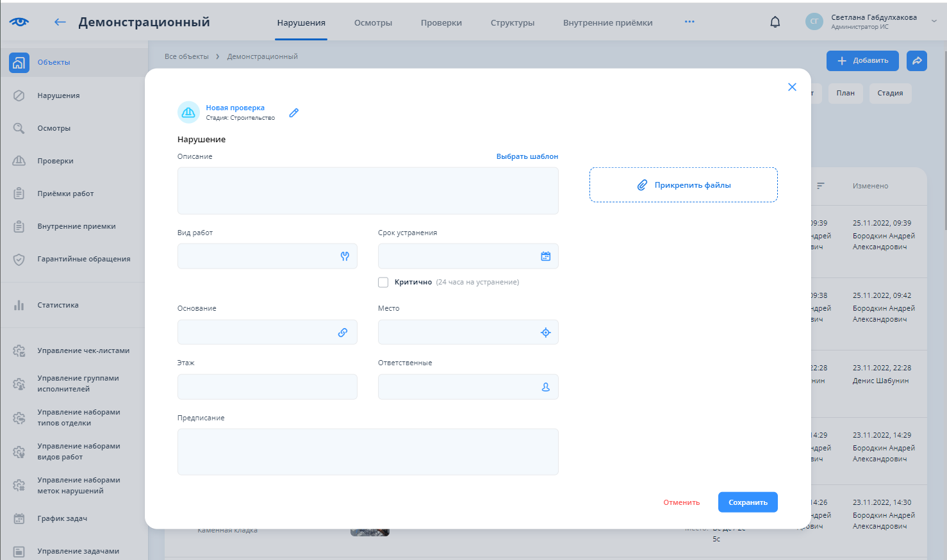Switch to the Структуры tab

click(x=512, y=23)
